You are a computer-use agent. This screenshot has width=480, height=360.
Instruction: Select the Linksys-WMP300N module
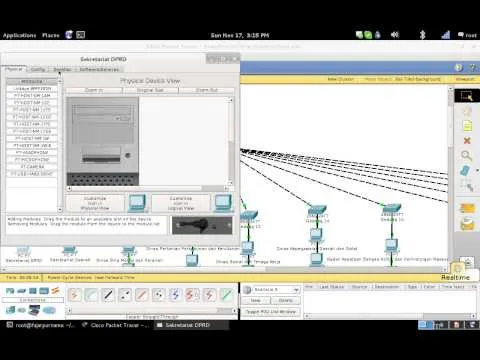click(32, 89)
